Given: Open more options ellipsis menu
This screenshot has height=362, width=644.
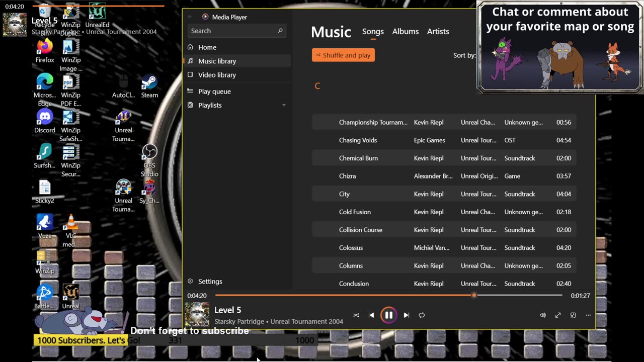Looking at the screenshot, I should pyautogui.click(x=588, y=315).
